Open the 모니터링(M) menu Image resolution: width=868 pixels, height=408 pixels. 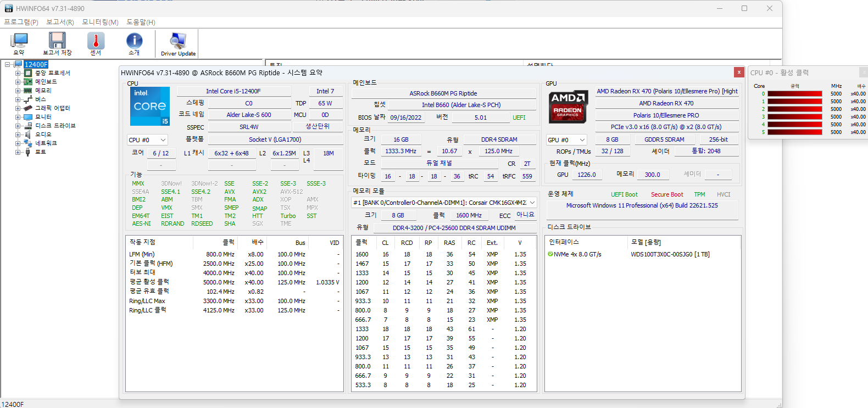coord(100,22)
